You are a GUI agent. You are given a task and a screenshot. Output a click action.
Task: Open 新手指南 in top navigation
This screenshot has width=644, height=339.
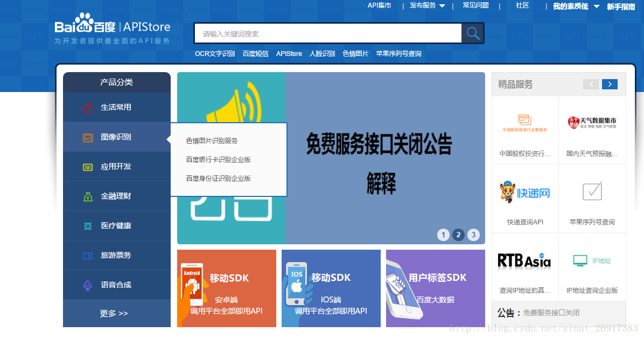pos(621,6)
